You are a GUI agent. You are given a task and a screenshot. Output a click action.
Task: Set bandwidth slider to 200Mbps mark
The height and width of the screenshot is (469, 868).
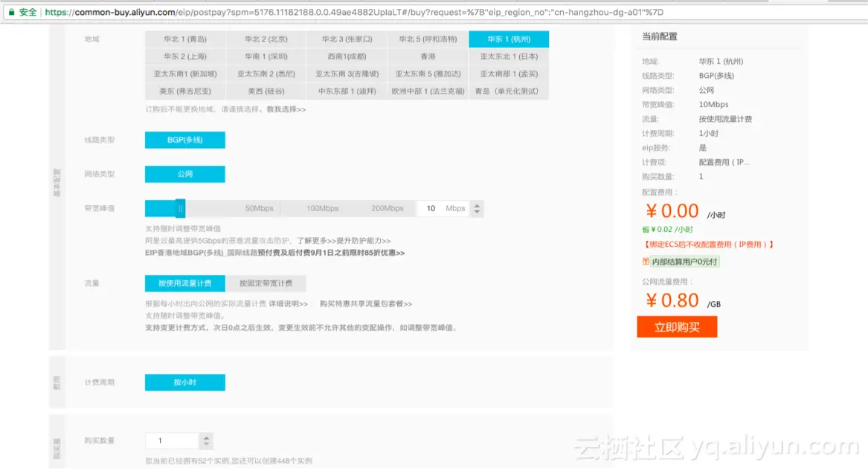pyautogui.click(x=387, y=209)
